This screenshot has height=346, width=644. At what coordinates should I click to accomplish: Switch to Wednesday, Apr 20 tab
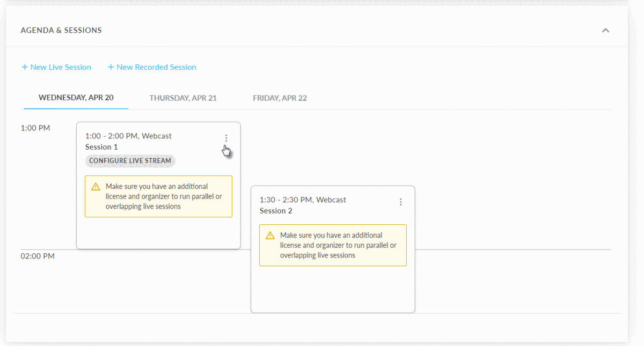click(x=76, y=98)
